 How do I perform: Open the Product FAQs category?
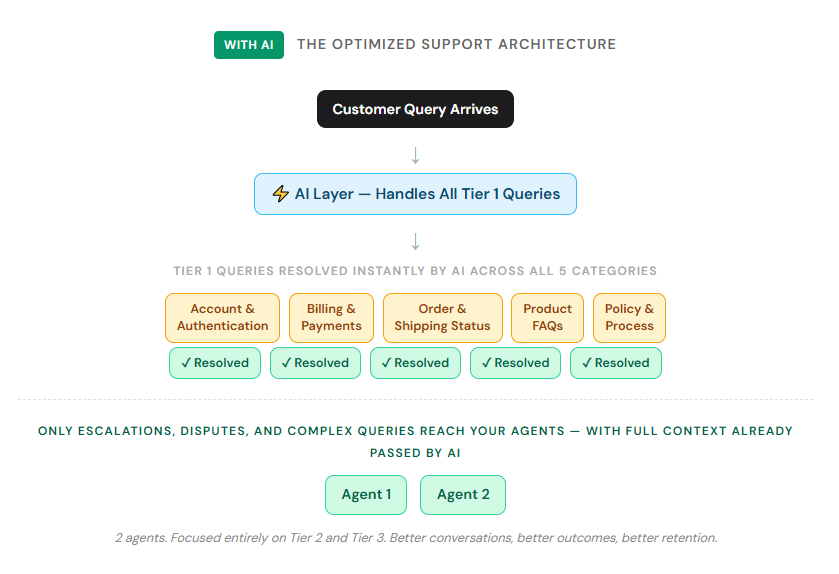pos(547,318)
